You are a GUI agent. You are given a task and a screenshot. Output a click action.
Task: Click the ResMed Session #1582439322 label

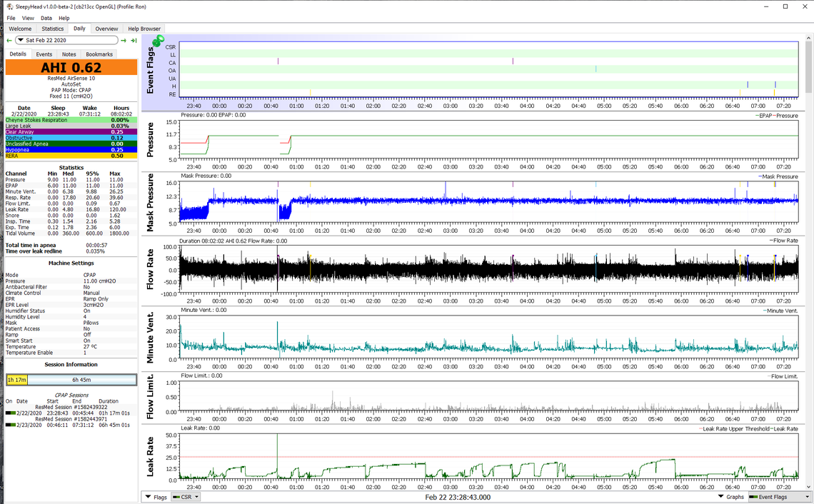click(x=71, y=408)
